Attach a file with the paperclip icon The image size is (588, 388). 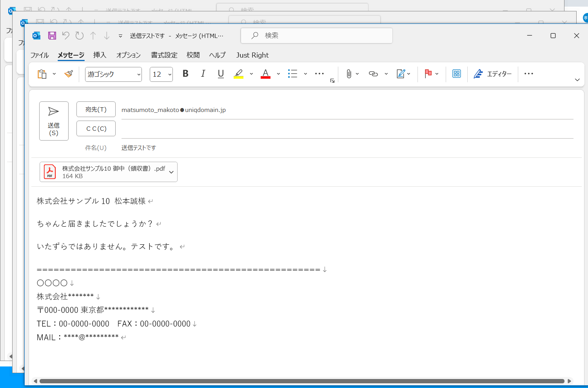(x=349, y=74)
